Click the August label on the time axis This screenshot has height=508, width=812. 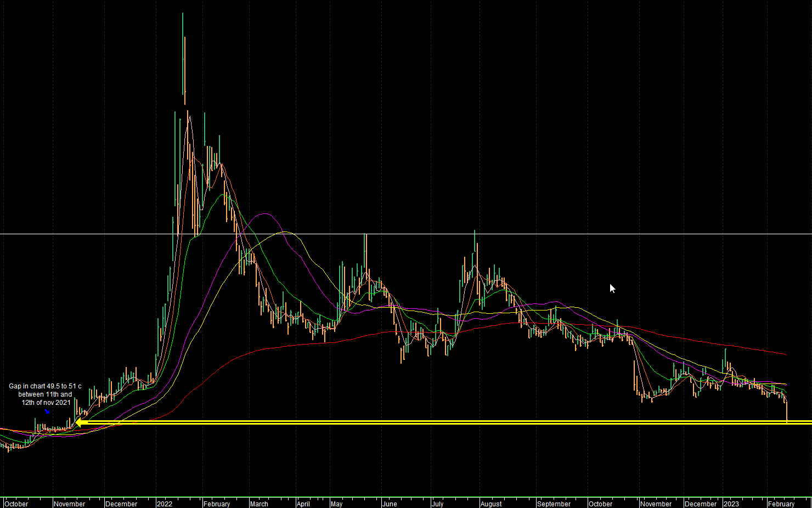(x=491, y=504)
